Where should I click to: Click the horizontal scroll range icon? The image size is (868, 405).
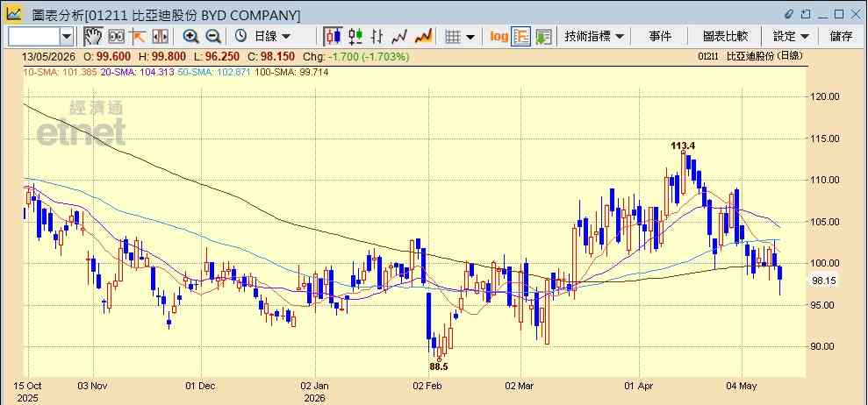(x=160, y=37)
